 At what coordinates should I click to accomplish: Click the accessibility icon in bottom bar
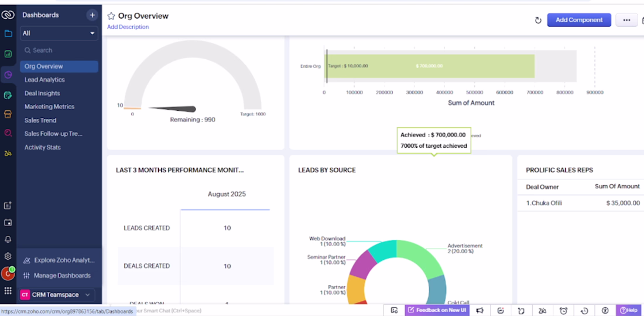click(605, 311)
